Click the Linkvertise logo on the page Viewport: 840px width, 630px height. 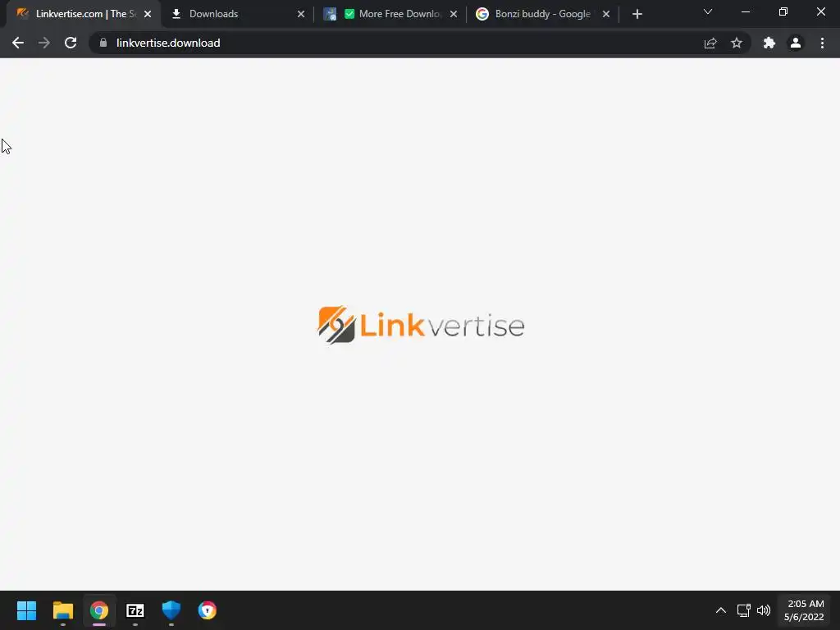coord(421,325)
